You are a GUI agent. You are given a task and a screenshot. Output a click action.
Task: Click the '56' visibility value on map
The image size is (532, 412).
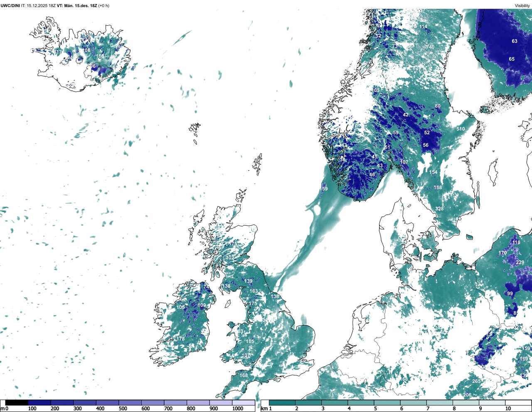pos(426,145)
